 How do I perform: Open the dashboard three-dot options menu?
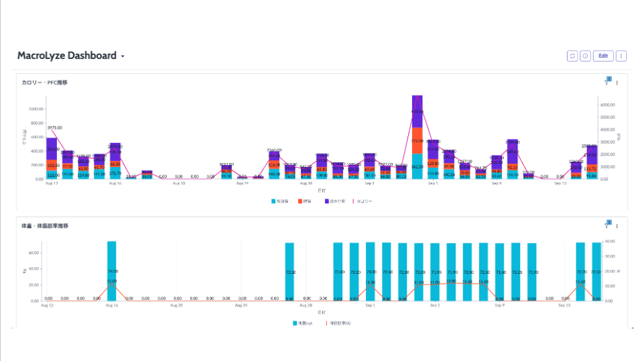[621, 56]
